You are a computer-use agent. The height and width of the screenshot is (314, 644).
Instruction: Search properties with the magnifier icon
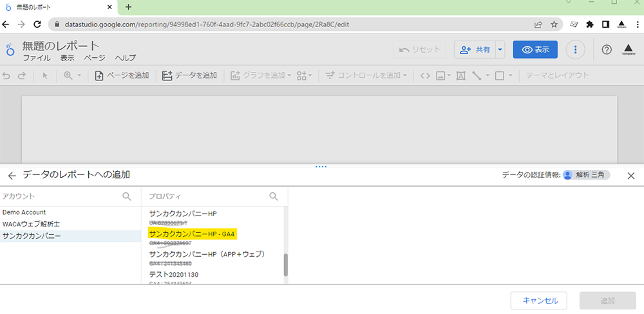click(274, 196)
